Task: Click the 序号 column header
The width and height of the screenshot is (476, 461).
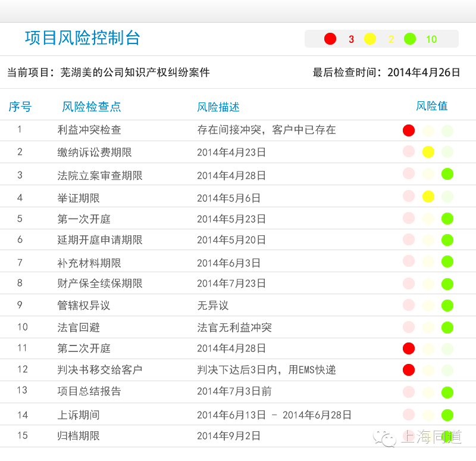Action: click(20, 107)
